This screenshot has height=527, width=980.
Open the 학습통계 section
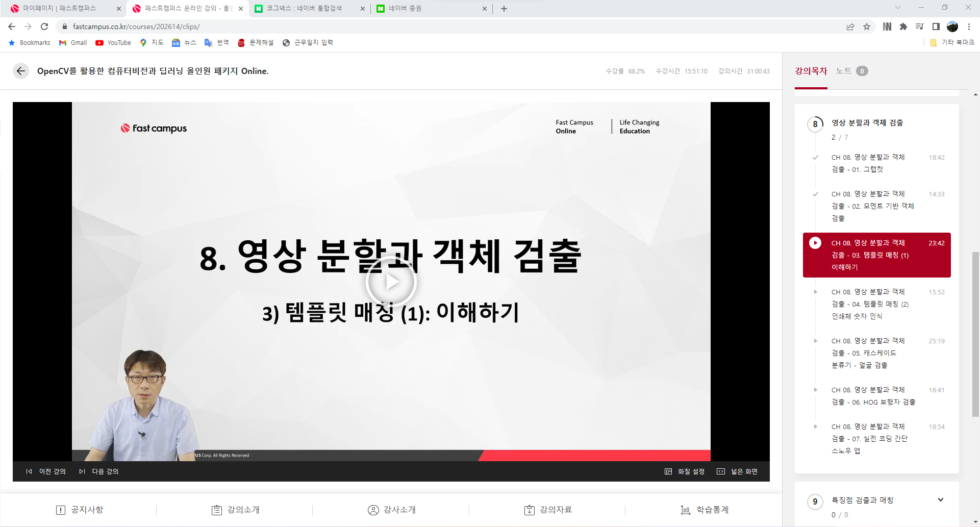click(x=705, y=510)
